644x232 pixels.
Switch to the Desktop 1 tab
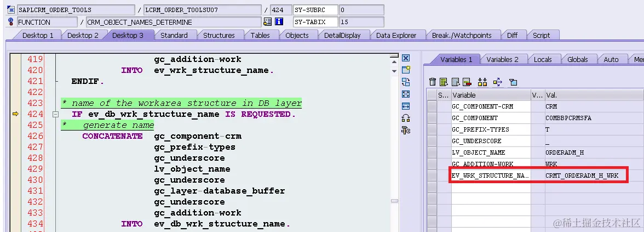coord(38,35)
